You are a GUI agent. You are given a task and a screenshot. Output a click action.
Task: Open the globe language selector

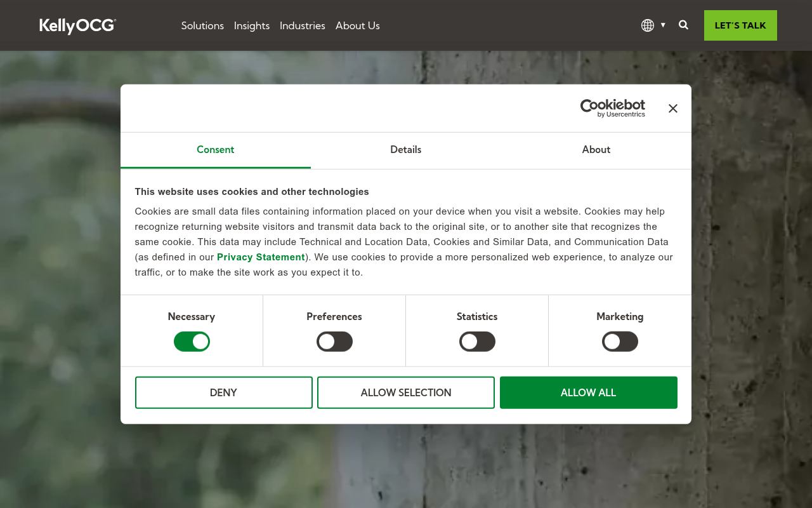point(647,25)
